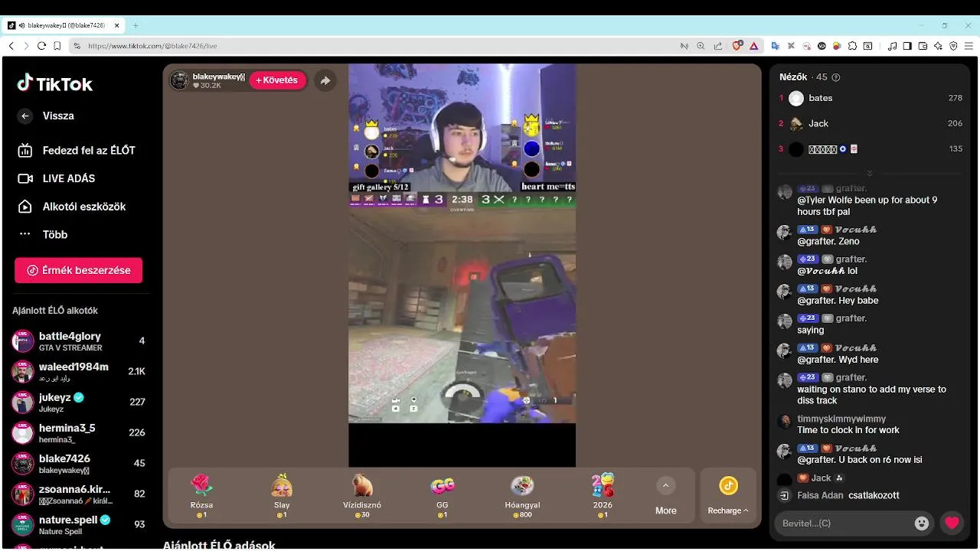980x551 pixels.
Task: Select top viewer bates
Action: coord(871,98)
